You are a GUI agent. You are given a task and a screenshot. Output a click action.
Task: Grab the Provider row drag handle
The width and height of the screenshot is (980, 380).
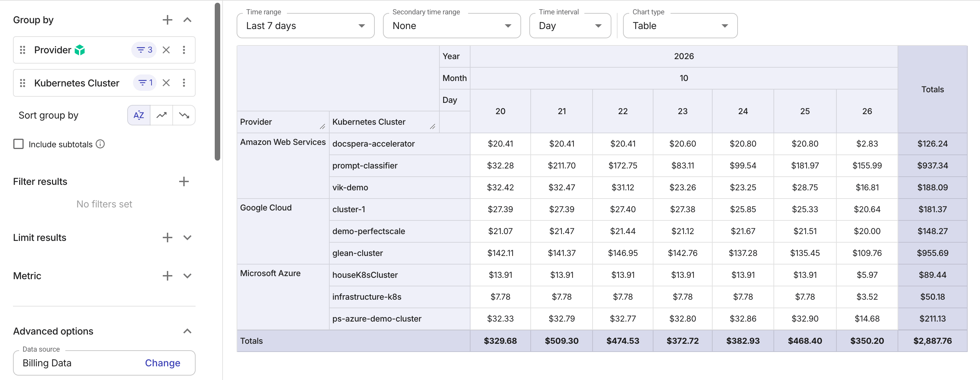click(x=23, y=50)
